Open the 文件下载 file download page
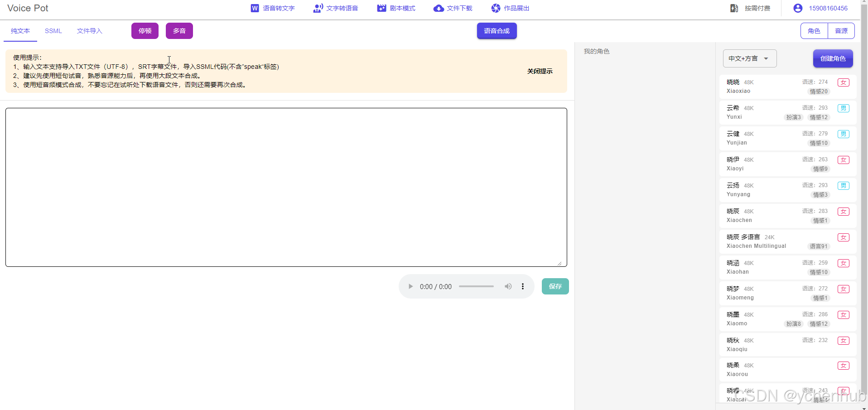 [x=453, y=8]
